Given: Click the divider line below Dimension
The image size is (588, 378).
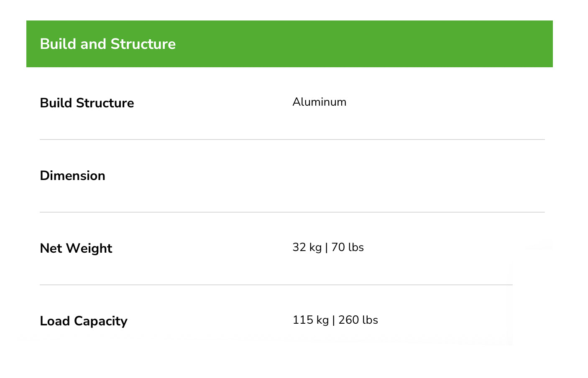Looking at the screenshot, I should pyautogui.click(x=292, y=212).
